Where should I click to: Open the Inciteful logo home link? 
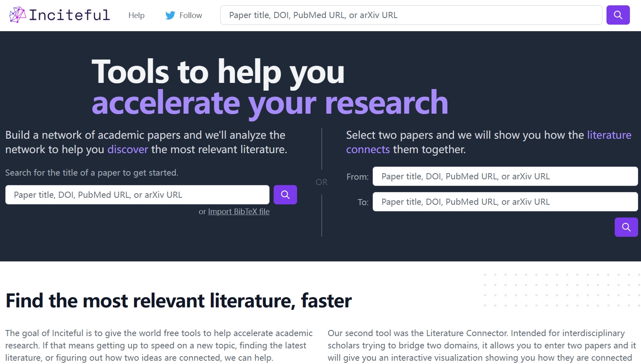pyautogui.click(x=60, y=15)
